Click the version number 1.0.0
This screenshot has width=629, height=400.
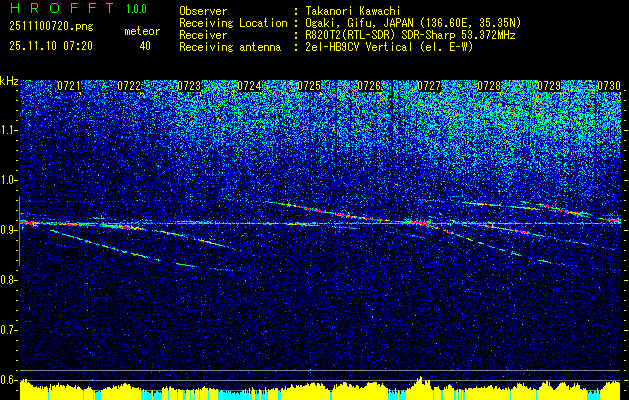136,9
